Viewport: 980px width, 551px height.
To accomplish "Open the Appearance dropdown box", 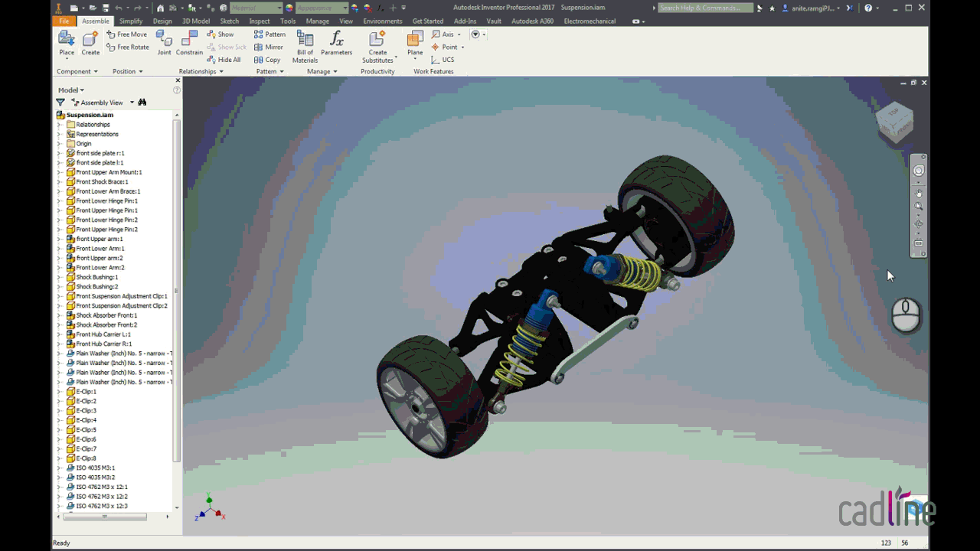I will [322, 8].
